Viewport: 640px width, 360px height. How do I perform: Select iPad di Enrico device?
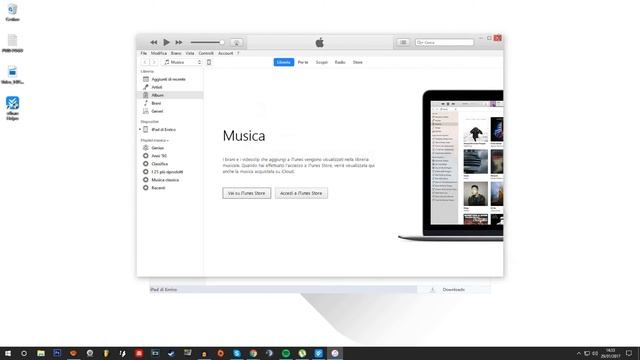tap(163, 129)
